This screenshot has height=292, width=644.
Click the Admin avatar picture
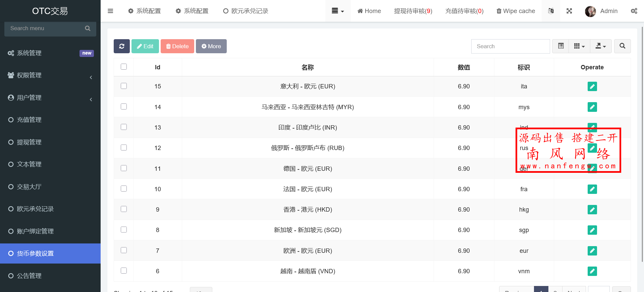point(590,11)
